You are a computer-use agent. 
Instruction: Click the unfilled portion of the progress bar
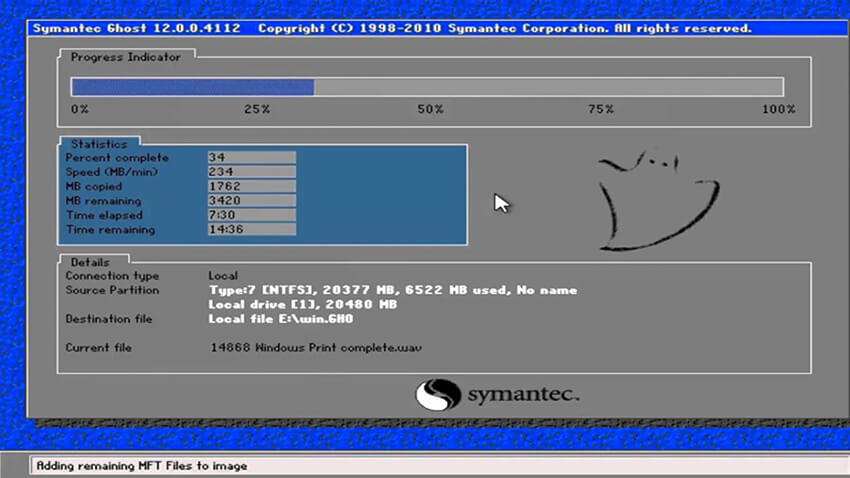548,87
